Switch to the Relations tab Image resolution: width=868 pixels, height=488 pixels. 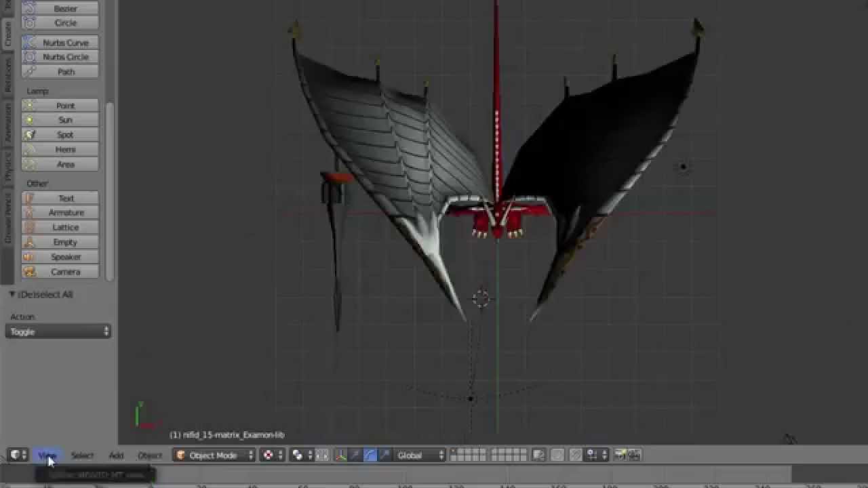7,75
